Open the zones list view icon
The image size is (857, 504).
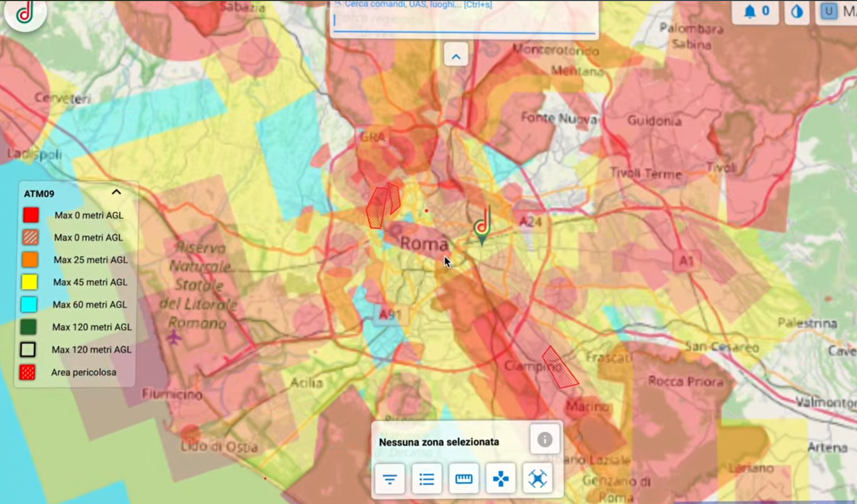coord(427,479)
